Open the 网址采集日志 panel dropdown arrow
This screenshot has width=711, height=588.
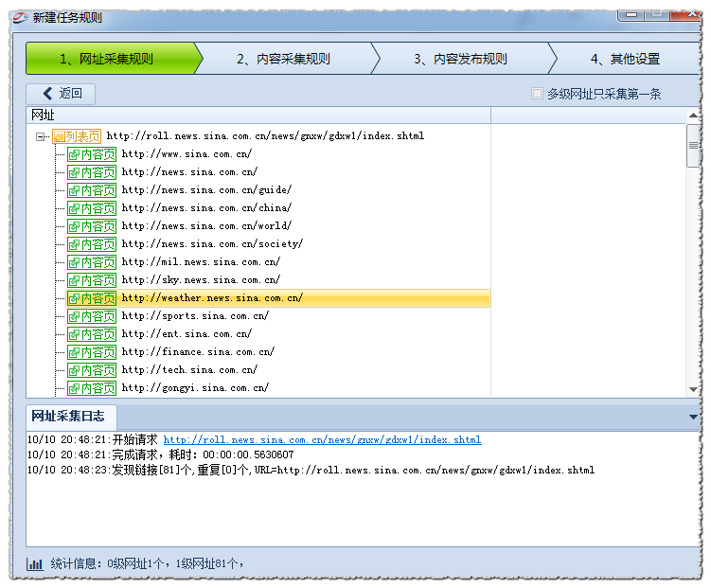694,417
